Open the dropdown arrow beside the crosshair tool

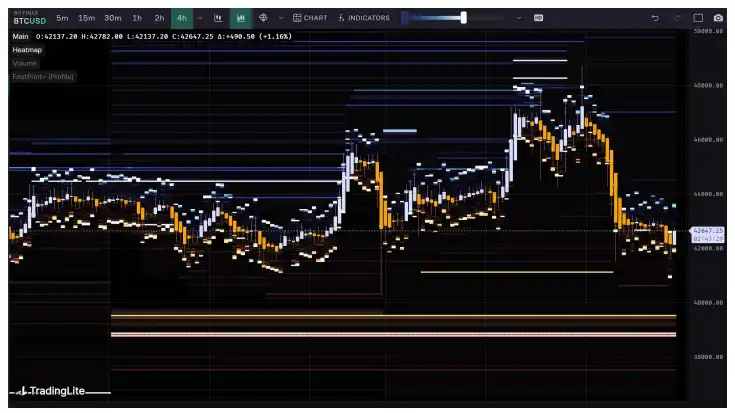click(280, 18)
